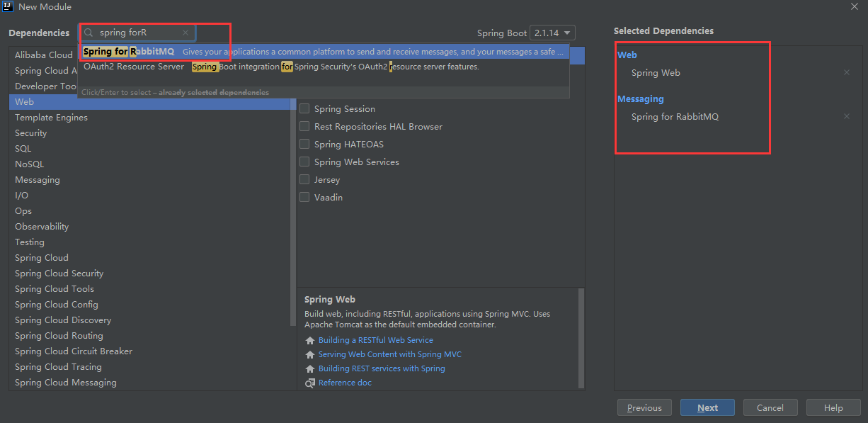Check Rest Repositories HAL Browser
The width and height of the screenshot is (868, 423).
pyautogui.click(x=304, y=126)
